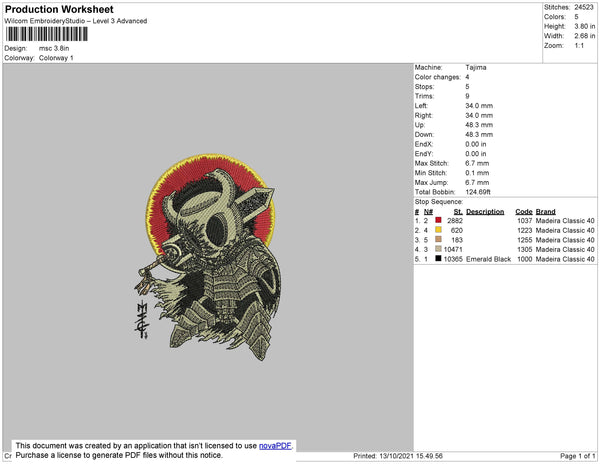The image size is (600, 464).
Task: Click the embroidery design preview image
Action: tap(207, 257)
